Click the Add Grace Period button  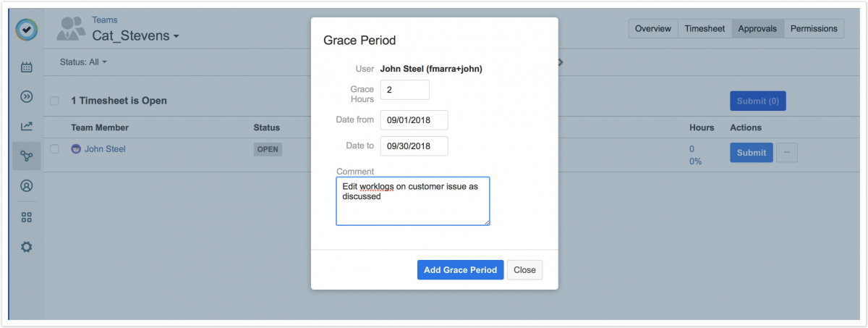coord(460,270)
